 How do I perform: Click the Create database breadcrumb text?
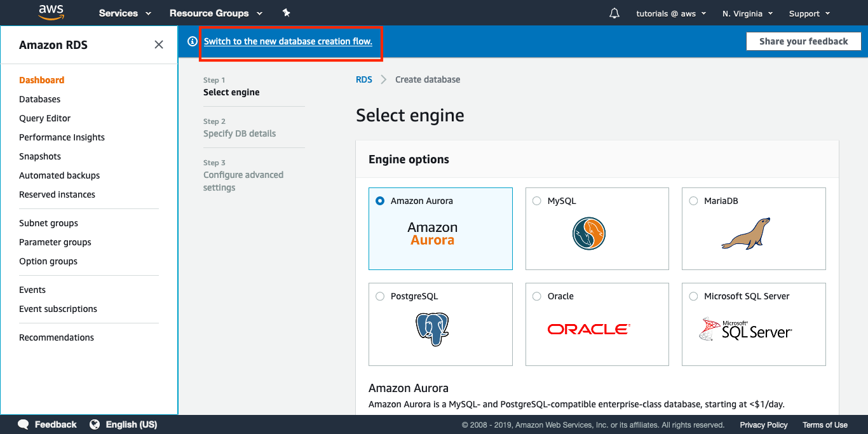(428, 79)
